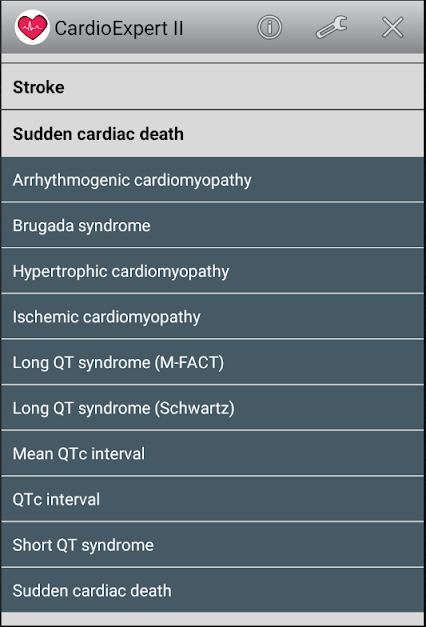Select Brugada syndrome entry
This screenshot has width=426, height=627.
[x=212, y=225]
